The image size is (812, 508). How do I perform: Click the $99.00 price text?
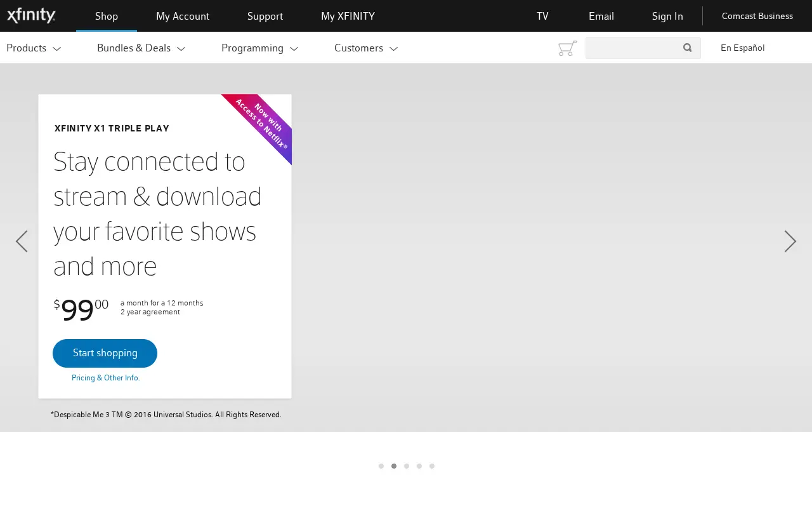pos(81,310)
